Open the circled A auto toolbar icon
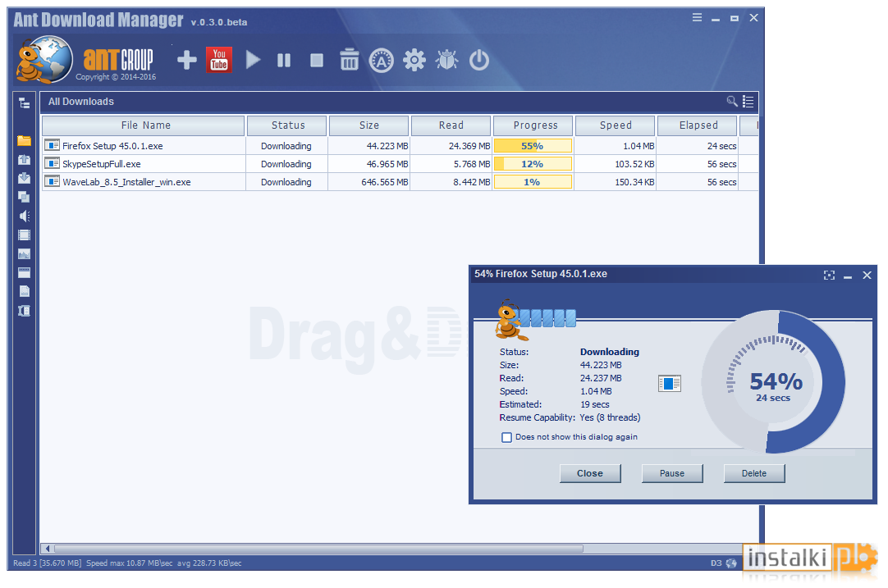888x588 pixels. point(381,61)
